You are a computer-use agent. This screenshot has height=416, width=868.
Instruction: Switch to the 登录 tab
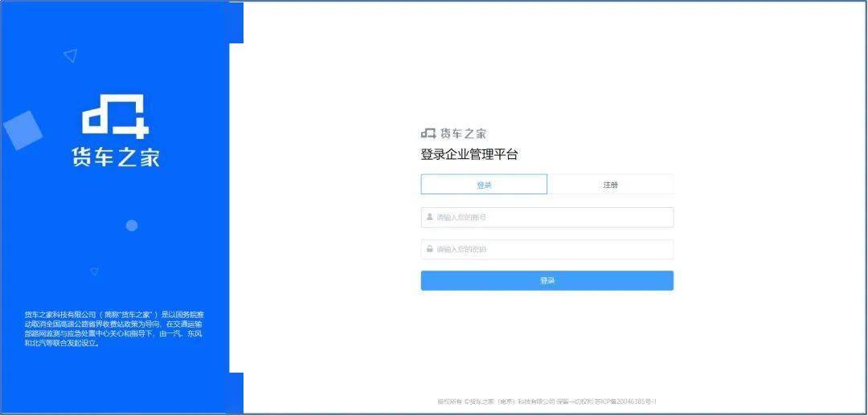[x=484, y=185]
